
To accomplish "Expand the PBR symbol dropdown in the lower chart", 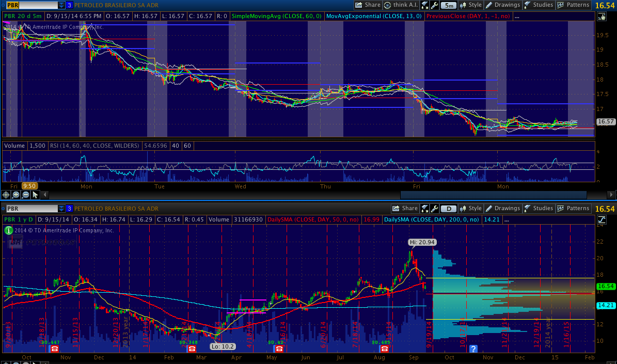I will [61, 209].
